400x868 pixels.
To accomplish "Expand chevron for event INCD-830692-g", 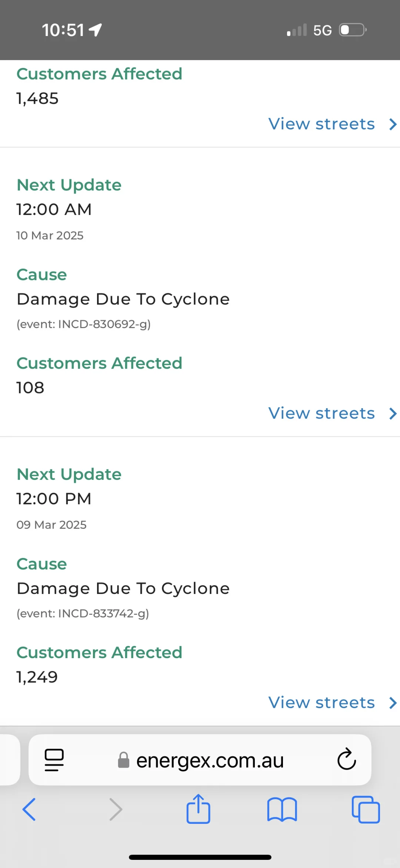I will 393,413.
